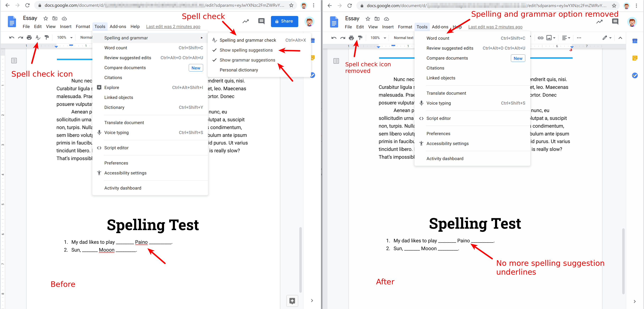644x309 pixels.
Task: Open Script editor from Tools menu
Action: [x=439, y=118]
